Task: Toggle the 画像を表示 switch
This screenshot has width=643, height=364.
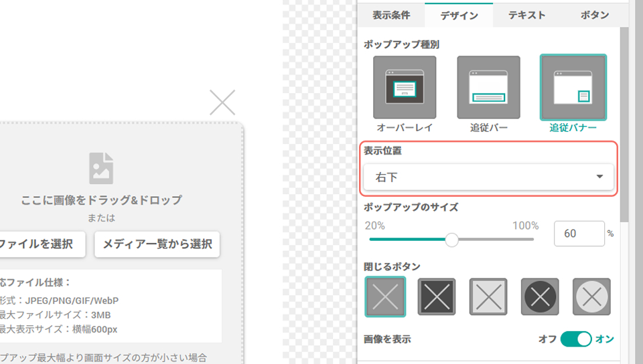Action: click(x=576, y=339)
